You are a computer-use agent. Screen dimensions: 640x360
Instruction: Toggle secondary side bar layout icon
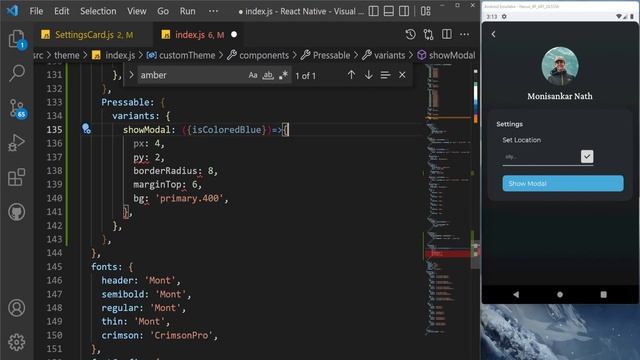pos(404,11)
